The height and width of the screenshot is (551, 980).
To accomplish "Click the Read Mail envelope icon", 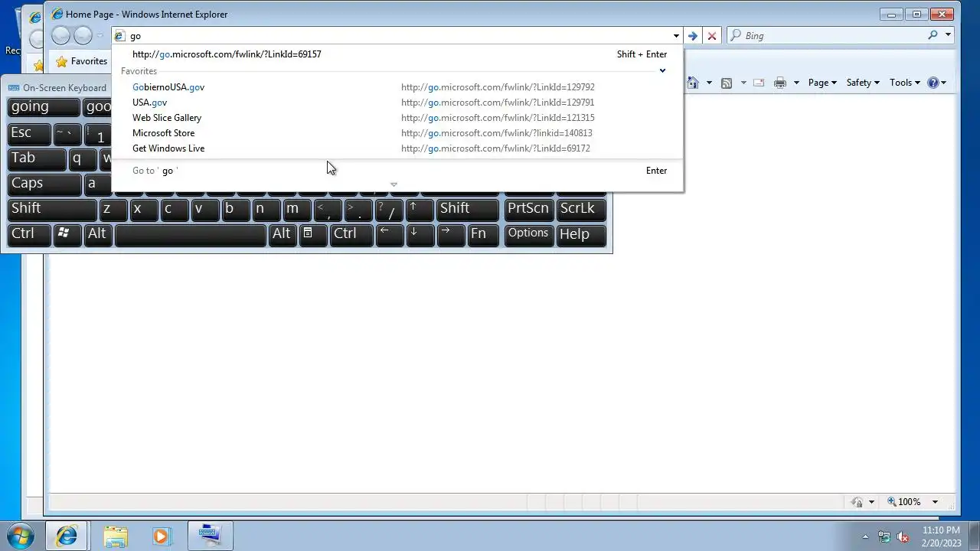I will (759, 83).
